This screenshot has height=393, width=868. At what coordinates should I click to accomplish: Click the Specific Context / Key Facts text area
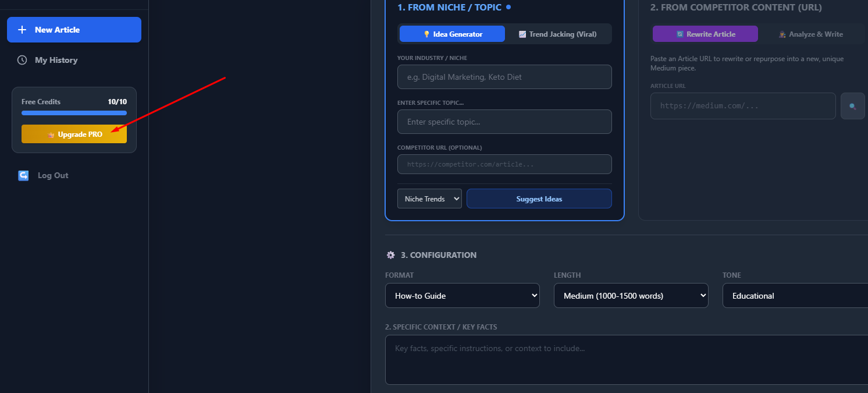[x=627, y=360]
